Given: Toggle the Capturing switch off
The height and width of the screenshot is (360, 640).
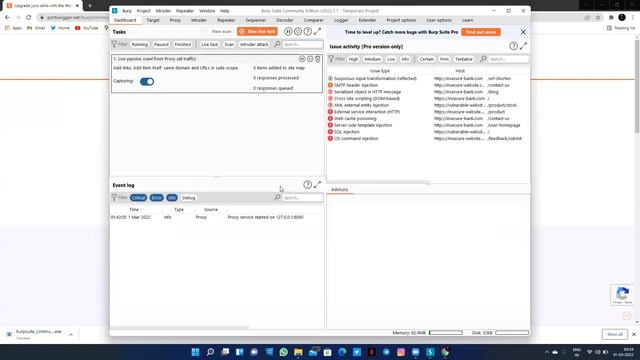Looking at the screenshot, I should point(147,81).
